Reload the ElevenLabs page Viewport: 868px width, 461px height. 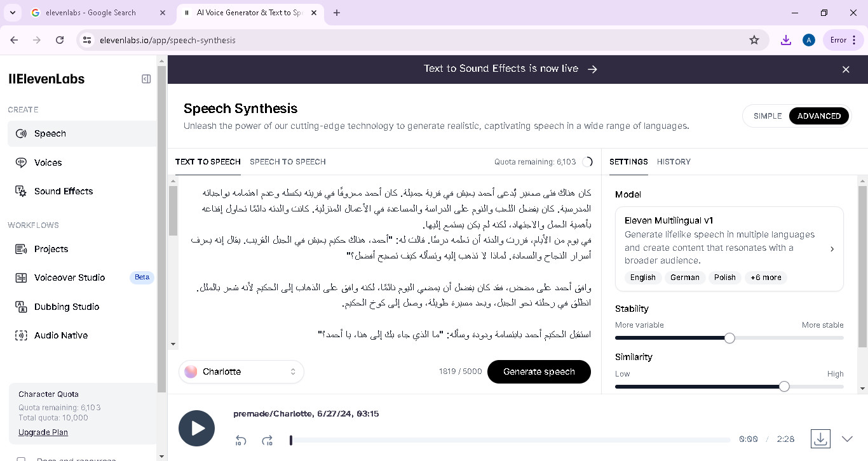click(x=60, y=40)
